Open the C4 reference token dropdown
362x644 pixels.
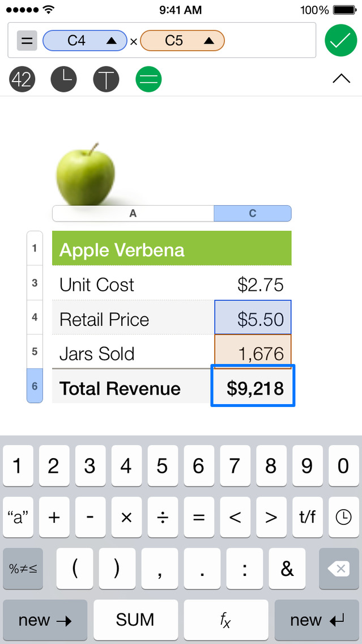[112, 41]
